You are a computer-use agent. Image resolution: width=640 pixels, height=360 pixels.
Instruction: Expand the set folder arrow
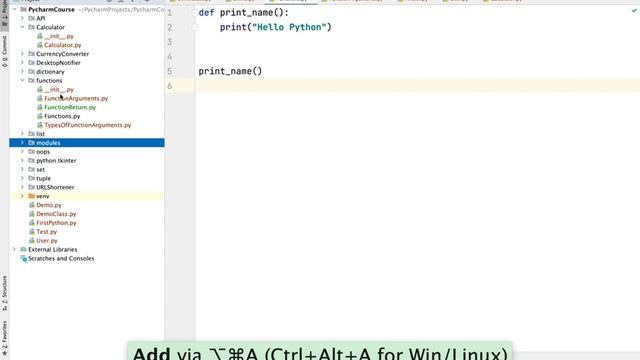click(22, 169)
